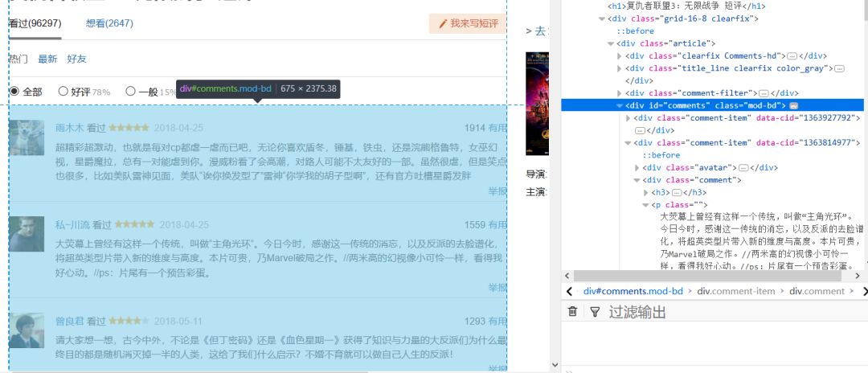The height and width of the screenshot is (373, 868).
Task: Switch to the 想看(2647) tab
Action: (x=109, y=24)
